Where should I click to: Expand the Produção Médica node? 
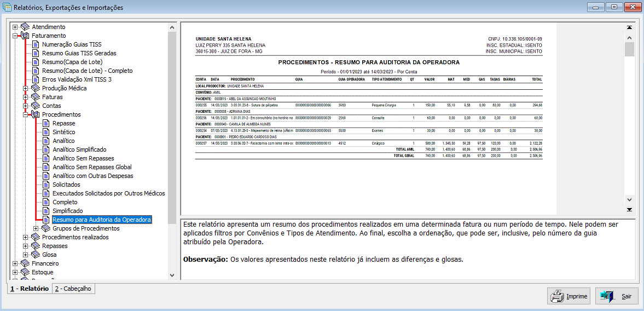click(x=26, y=88)
